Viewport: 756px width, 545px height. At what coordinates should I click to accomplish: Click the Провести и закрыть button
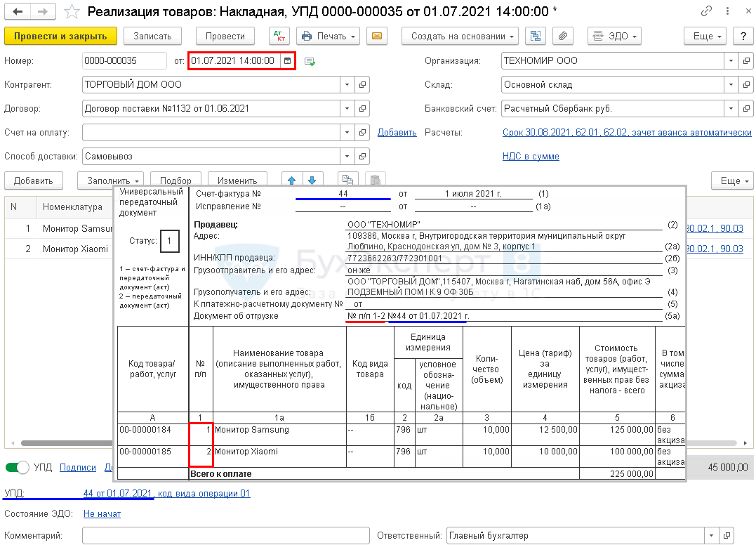pyautogui.click(x=60, y=37)
